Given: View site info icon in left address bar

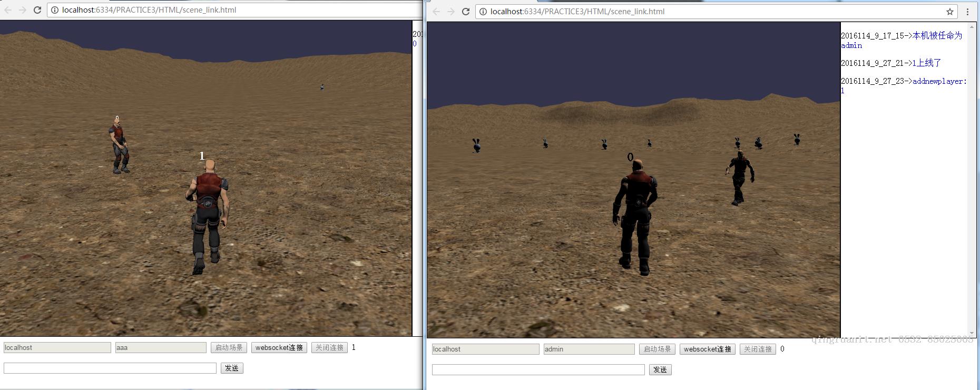Looking at the screenshot, I should pos(55,10).
